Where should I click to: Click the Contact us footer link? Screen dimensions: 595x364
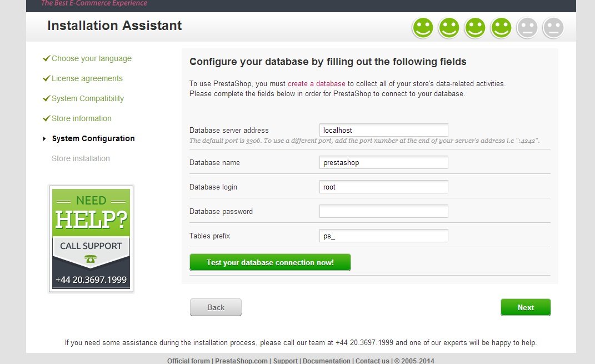click(x=372, y=361)
